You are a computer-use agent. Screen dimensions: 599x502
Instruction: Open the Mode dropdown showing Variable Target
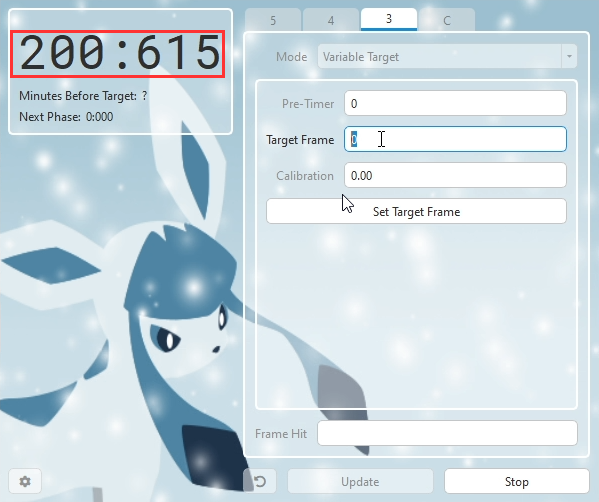tap(447, 57)
